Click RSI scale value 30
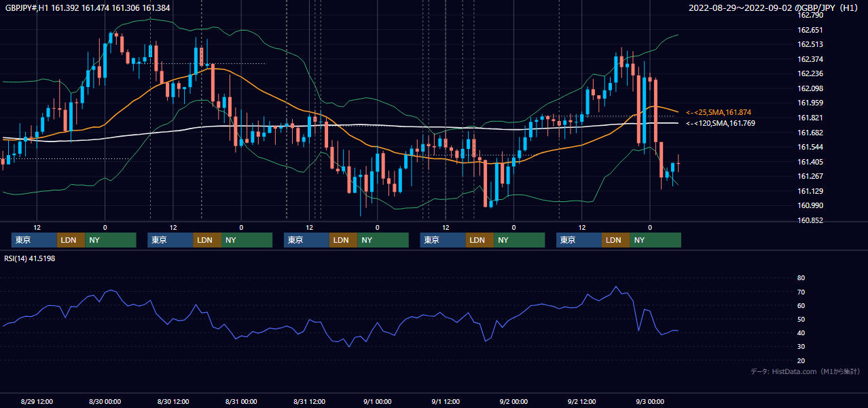 coord(801,346)
